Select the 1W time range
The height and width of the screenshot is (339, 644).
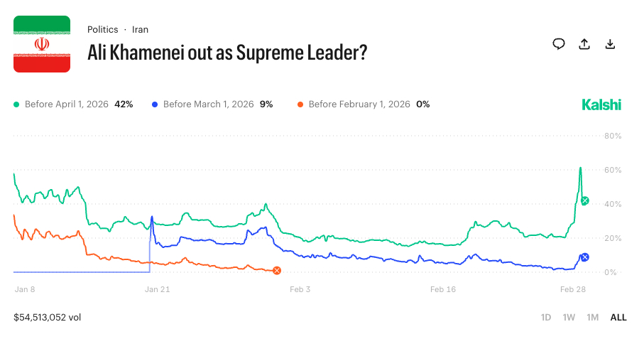tap(569, 317)
